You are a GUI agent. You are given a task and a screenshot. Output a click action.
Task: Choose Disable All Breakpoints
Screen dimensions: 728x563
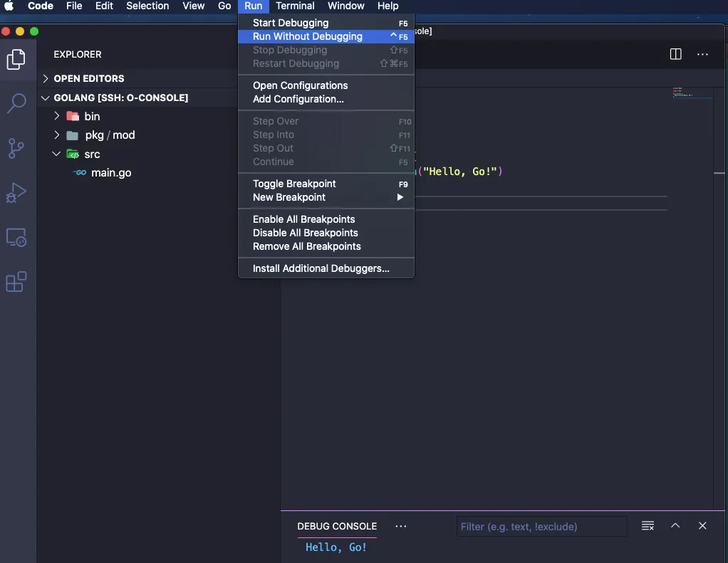pos(326,233)
